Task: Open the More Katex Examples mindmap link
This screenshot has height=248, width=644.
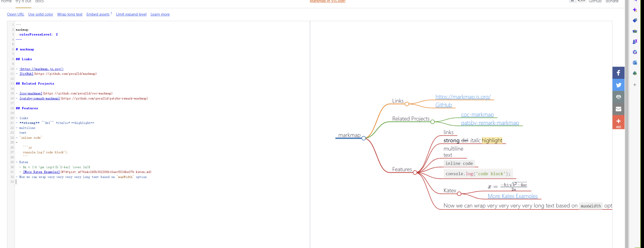Action: (513, 196)
